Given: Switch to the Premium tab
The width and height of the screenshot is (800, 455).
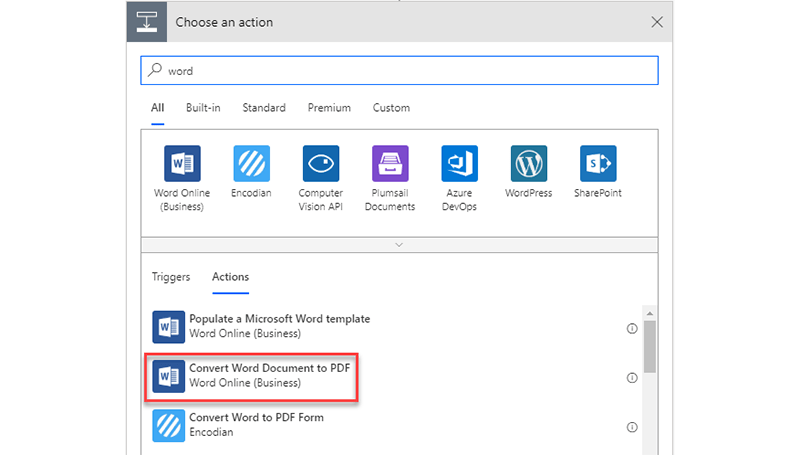Looking at the screenshot, I should 329,108.
